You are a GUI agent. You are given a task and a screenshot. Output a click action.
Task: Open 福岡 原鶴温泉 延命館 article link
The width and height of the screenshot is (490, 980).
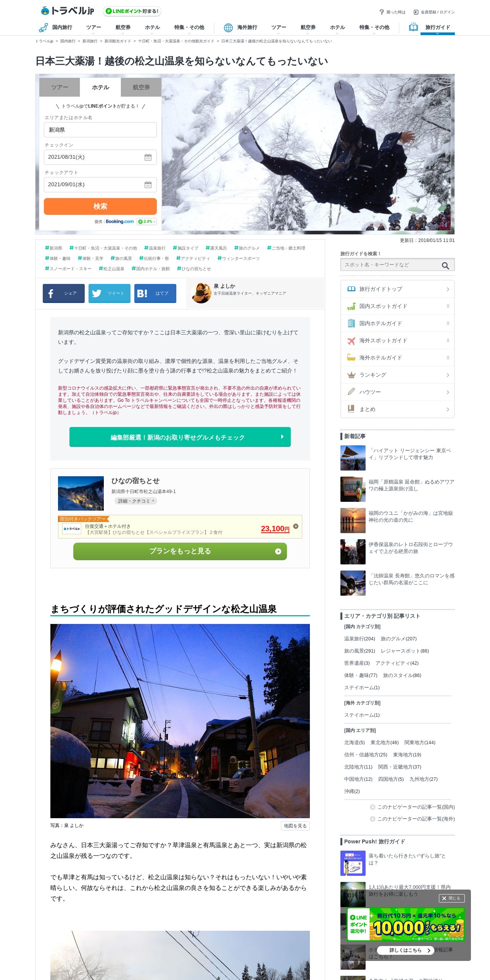coord(411,485)
